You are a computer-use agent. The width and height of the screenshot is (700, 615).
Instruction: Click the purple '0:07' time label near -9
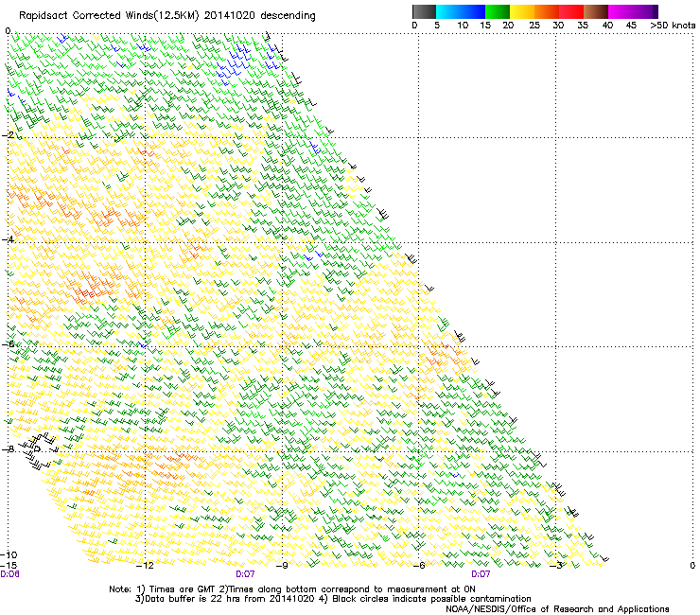tap(245, 574)
